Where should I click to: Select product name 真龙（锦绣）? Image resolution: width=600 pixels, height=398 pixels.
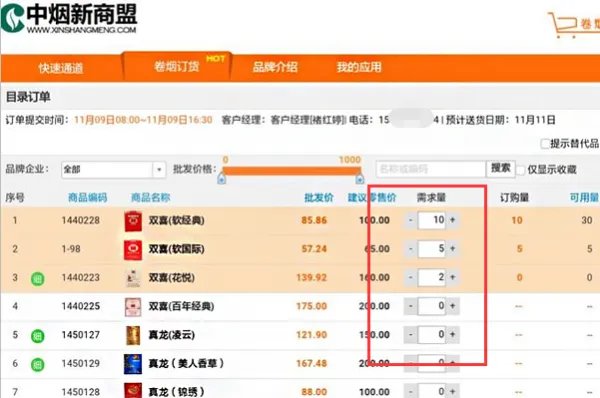point(176,392)
